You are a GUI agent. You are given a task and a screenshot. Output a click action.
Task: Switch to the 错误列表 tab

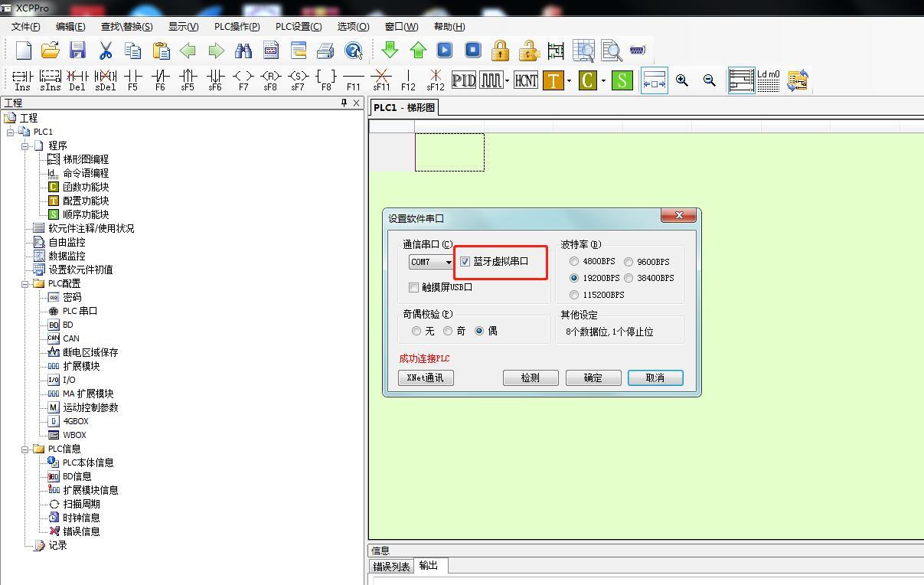(x=391, y=567)
